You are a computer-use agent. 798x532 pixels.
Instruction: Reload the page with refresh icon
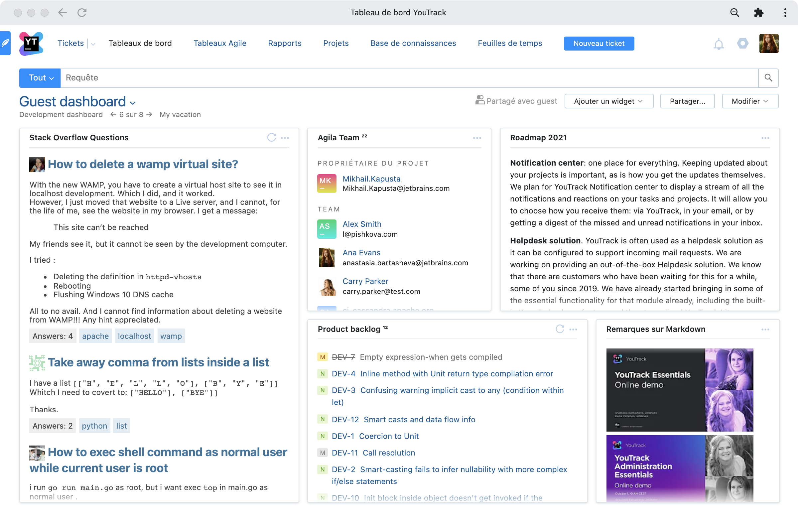82,13
